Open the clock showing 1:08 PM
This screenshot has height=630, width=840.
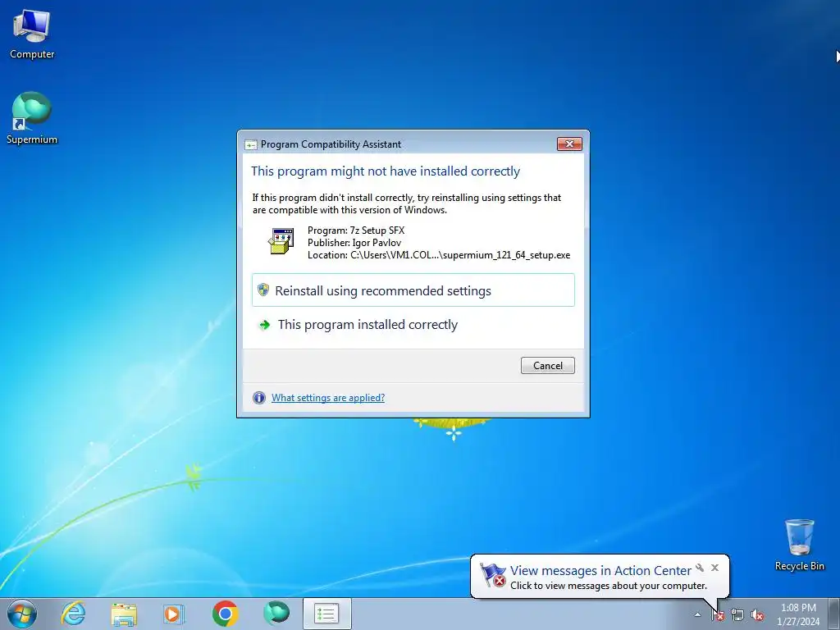[798, 614]
